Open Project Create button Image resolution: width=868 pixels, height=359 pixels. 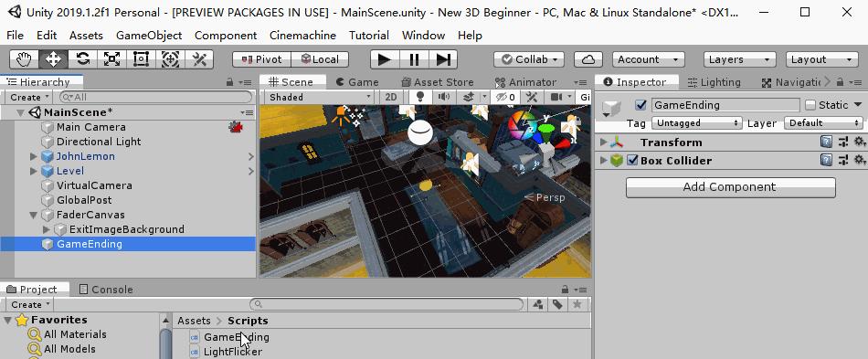tap(30, 305)
